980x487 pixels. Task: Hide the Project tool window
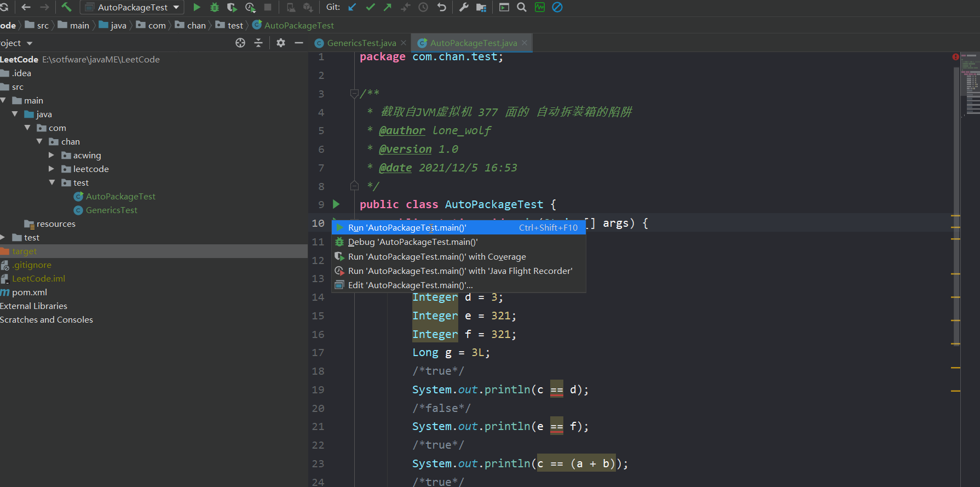point(299,43)
